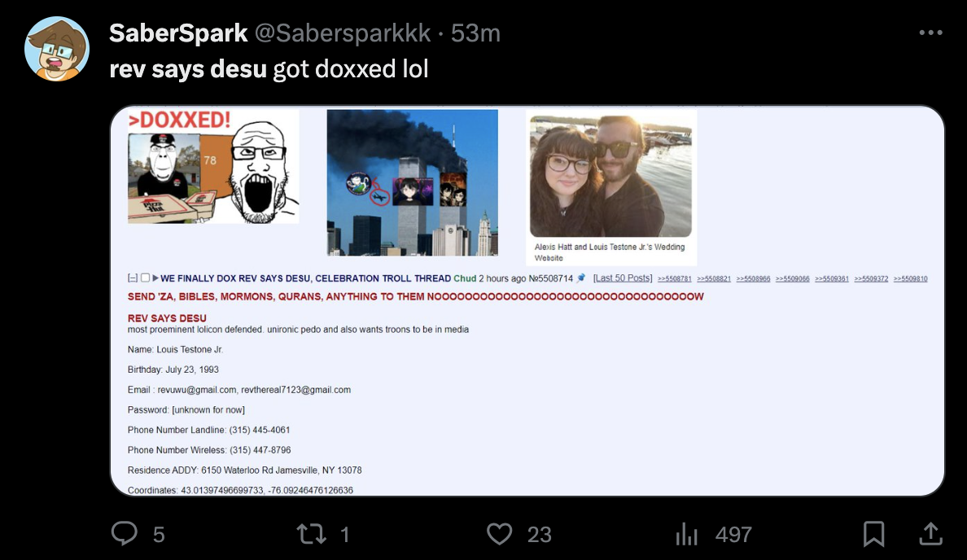Click the SaberSpark display name
This screenshot has height=560, width=967.
pos(178,33)
